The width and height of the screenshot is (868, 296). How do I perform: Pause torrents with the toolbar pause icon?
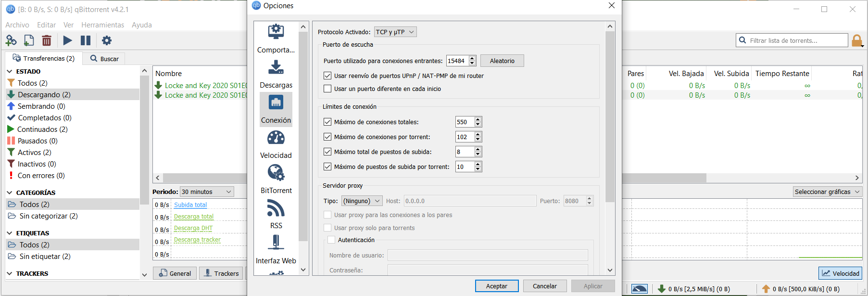coord(86,40)
